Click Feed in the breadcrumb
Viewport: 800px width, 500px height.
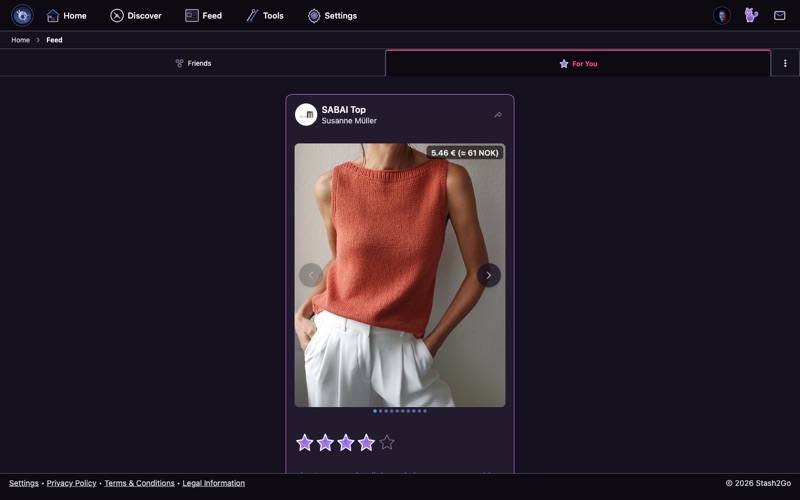(x=54, y=40)
